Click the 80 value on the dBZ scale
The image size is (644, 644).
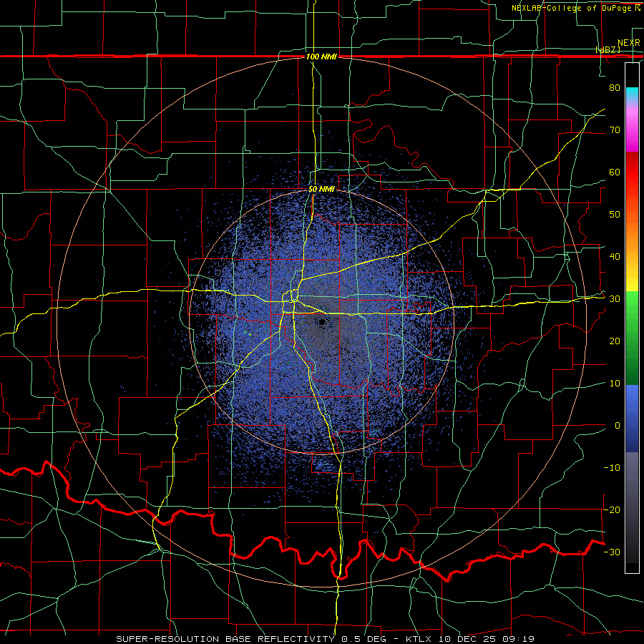point(615,88)
